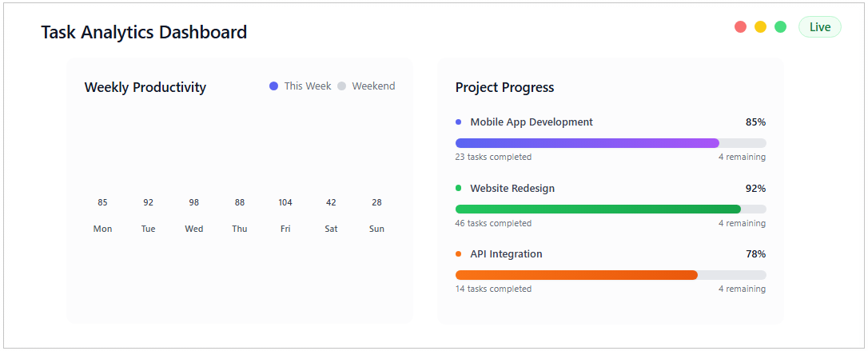Click the green Website Redesign bullet
The image size is (868, 351).
pyautogui.click(x=459, y=189)
